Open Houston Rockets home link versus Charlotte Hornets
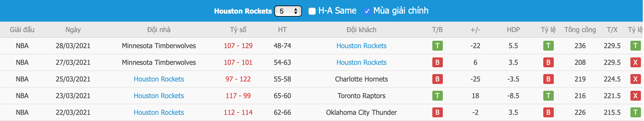 pyautogui.click(x=159, y=79)
